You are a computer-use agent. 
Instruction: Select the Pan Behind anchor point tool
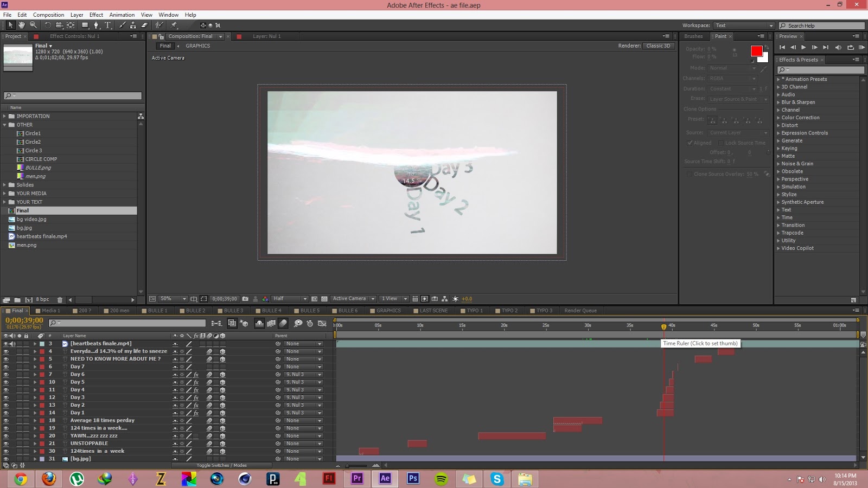(x=71, y=25)
